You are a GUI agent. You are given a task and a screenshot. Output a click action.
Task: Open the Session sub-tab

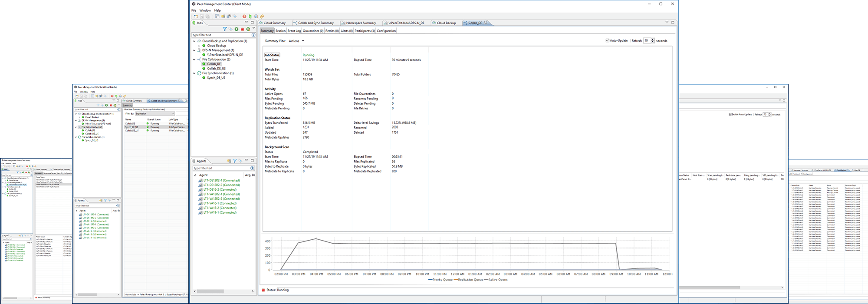coord(280,31)
